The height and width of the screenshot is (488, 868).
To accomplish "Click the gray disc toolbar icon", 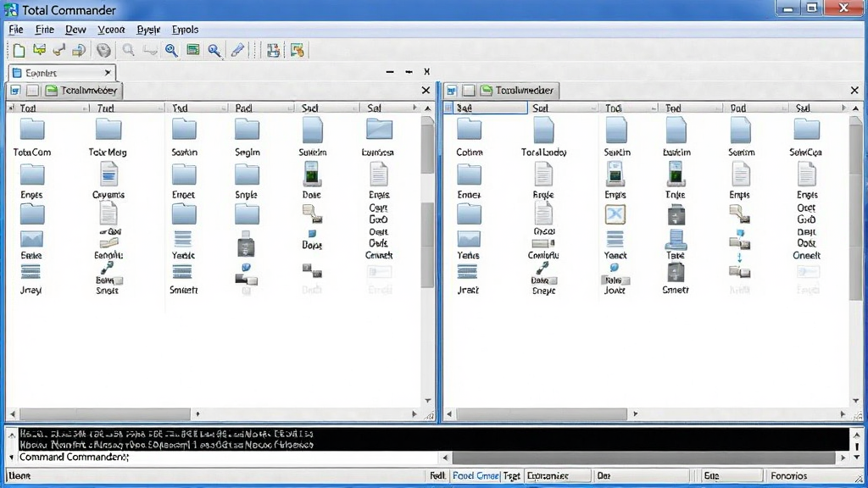I will [103, 50].
